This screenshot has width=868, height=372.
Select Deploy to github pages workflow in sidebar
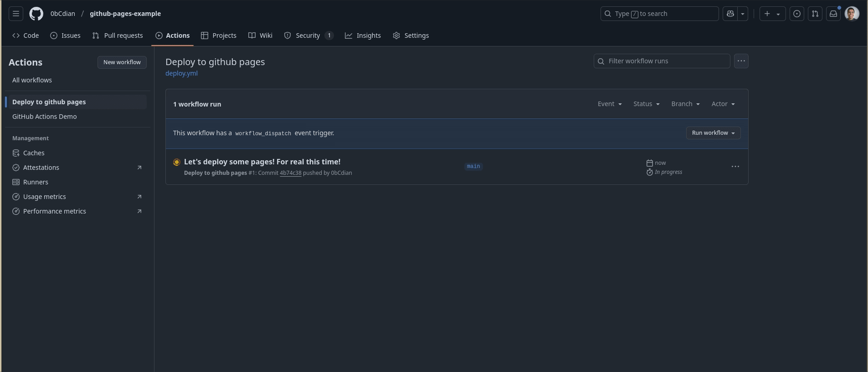click(77, 102)
